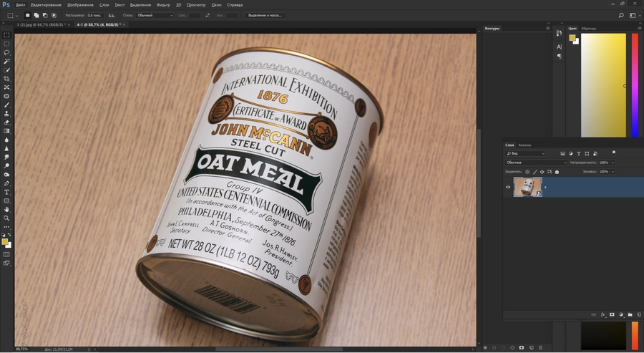Switch to document tab 3 (2).jpg
Screen dimensions: 644x353
[40, 24]
